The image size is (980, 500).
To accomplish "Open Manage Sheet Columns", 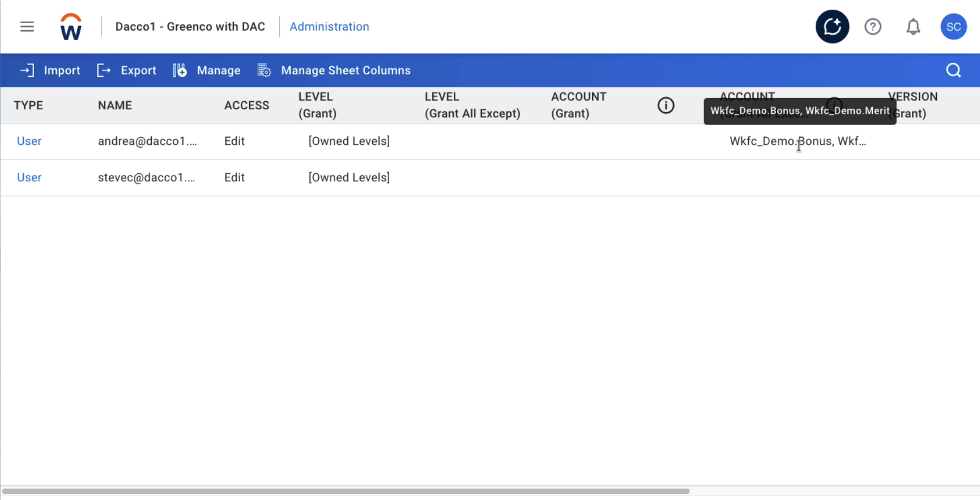I will [x=334, y=70].
